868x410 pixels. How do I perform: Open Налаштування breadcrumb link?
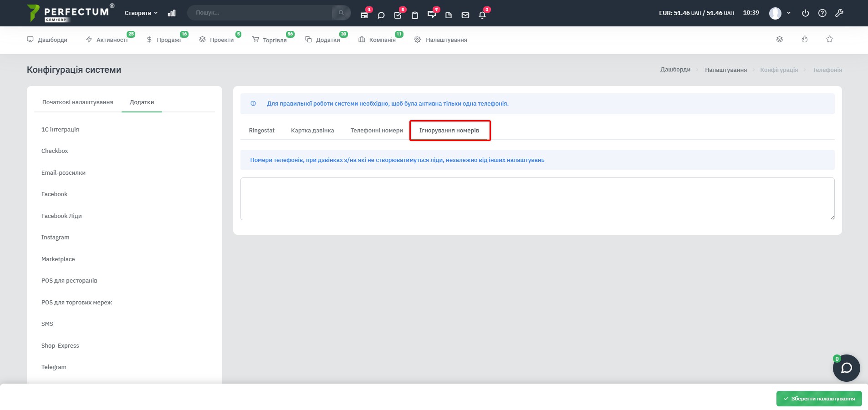(726, 70)
